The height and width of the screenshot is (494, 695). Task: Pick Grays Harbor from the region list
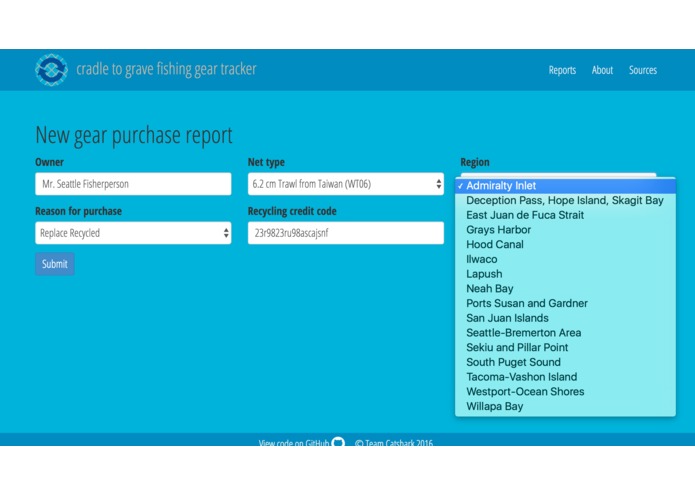click(x=566, y=229)
